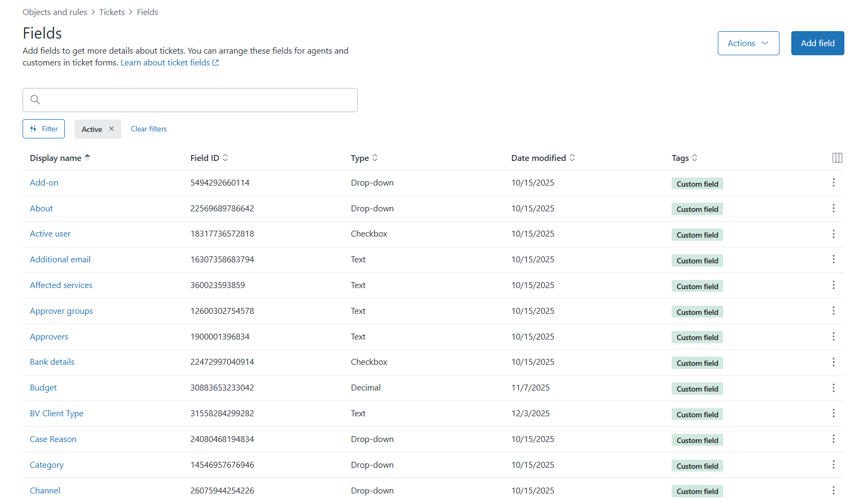Image resolution: width=868 pixels, height=501 pixels.
Task: Open the kebab menu for BV Client Type
Action: (x=834, y=413)
